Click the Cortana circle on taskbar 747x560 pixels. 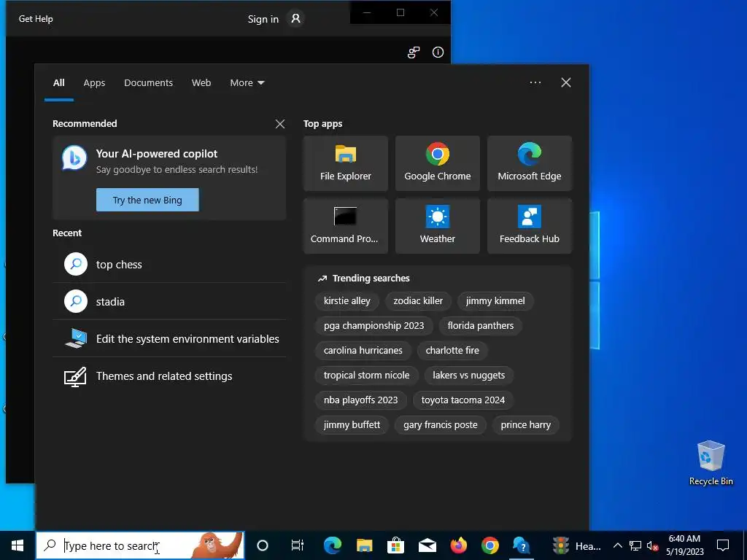point(263,545)
